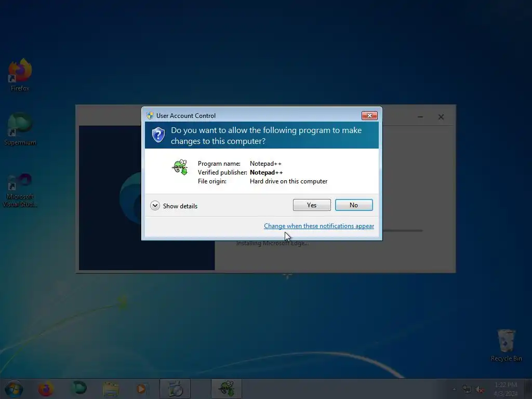The image size is (532, 399).
Task: Click the User Account Control title text
Action: 185,116
